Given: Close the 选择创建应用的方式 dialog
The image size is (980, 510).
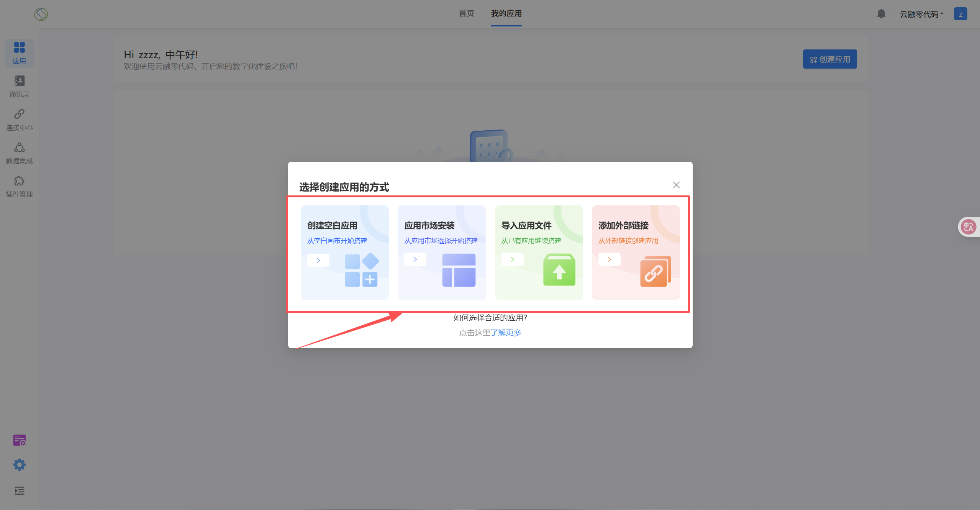Looking at the screenshot, I should pyautogui.click(x=676, y=185).
